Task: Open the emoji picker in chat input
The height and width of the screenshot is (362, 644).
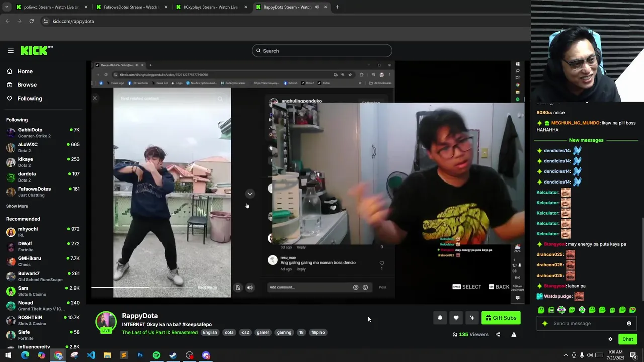Action: tap(629, 323)
